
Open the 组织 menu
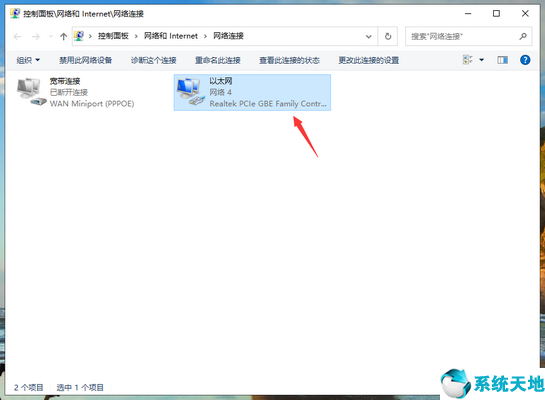tap(28, 60)
